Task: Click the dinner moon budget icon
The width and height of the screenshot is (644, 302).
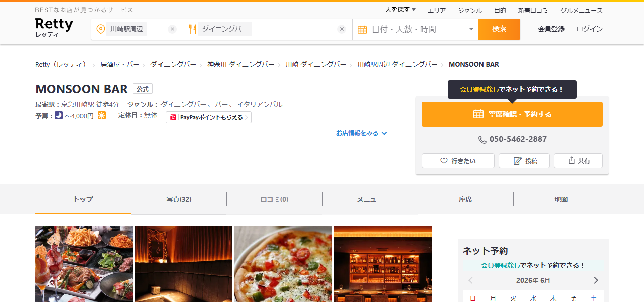Action: [x=59, y=116]
